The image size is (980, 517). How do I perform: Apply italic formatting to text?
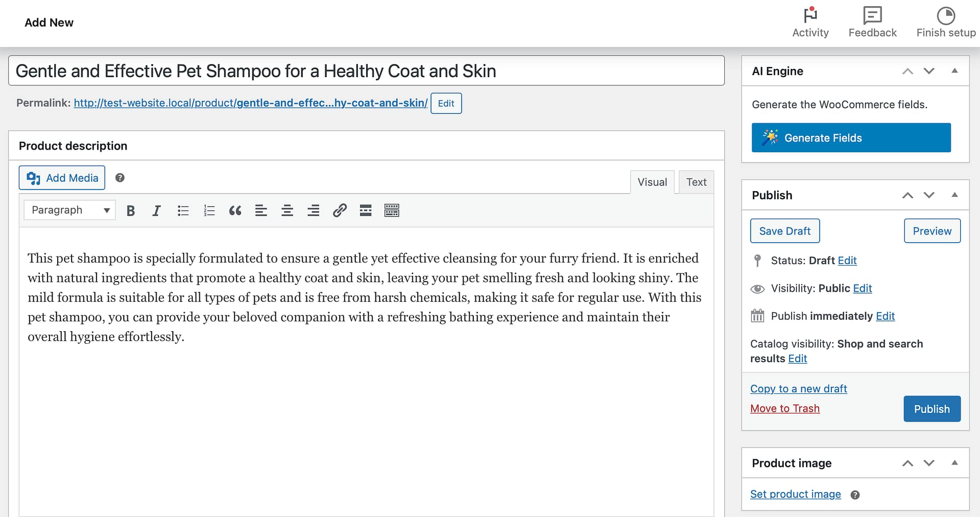(x=156, y=210)
